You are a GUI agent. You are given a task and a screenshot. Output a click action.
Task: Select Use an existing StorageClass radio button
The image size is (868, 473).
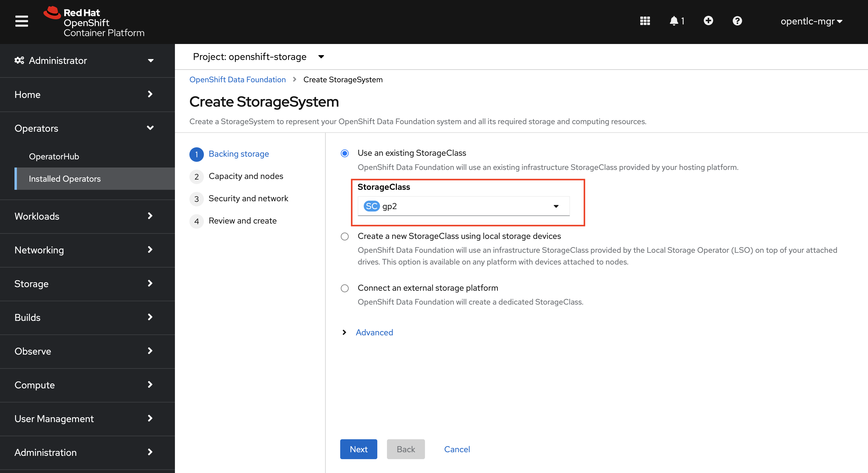click(x=345, y=153)
